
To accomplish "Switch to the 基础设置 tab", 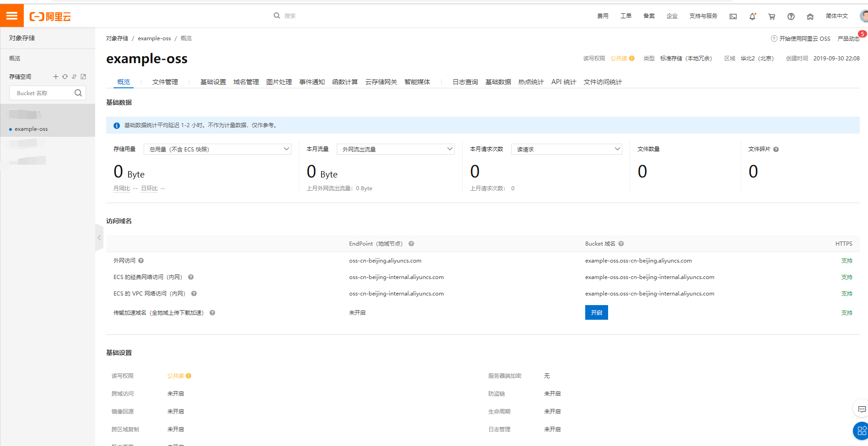I will point(213,82).
